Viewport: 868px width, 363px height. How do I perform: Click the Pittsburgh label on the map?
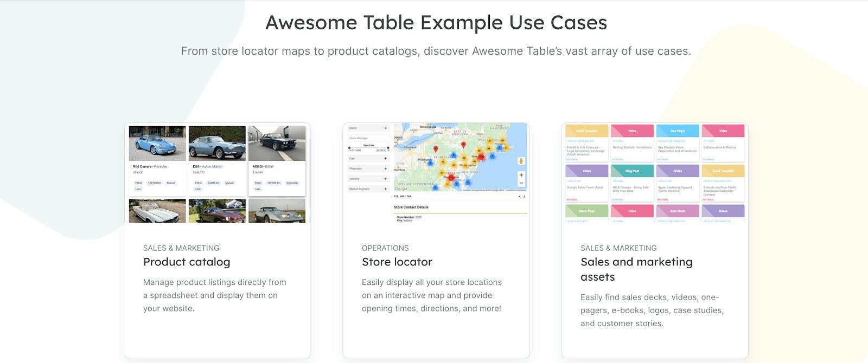[x=424, y=160]
